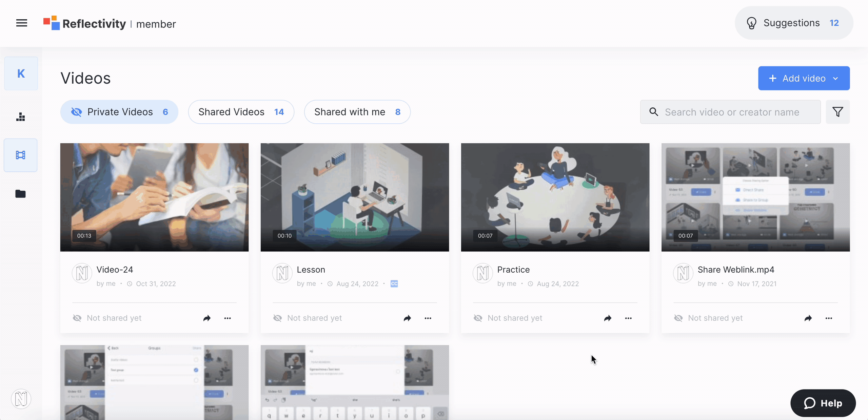Switch to Shared Videos tab
Image resolution: width=868 pixels, height=420 pixels.
tap(241, 112)
